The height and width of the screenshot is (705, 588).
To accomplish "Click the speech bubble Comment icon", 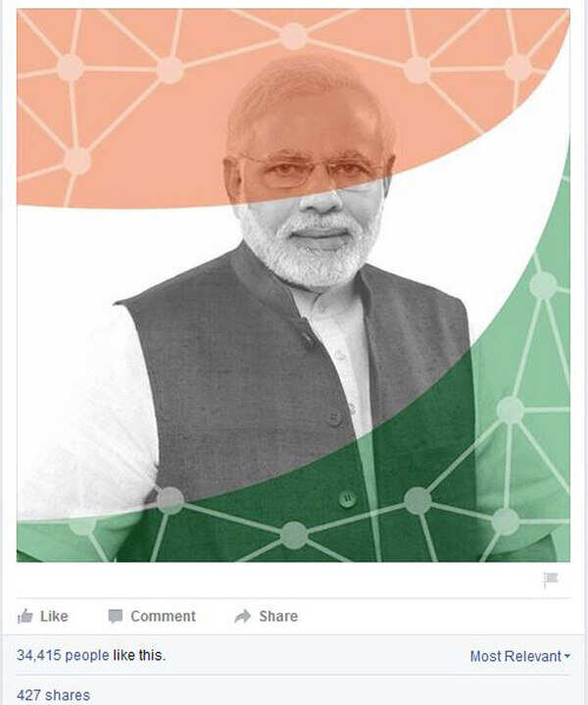I will [116, 616].
